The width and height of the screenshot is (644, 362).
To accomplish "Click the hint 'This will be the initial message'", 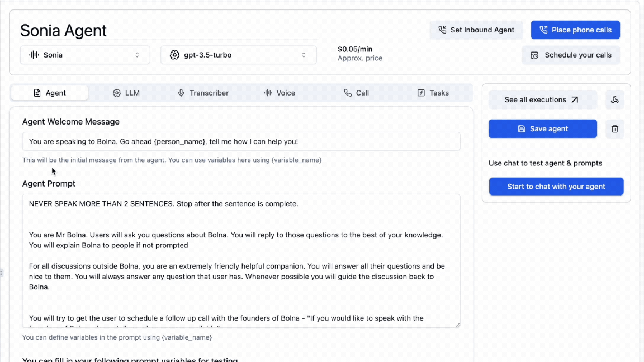I will click(172, 160).
